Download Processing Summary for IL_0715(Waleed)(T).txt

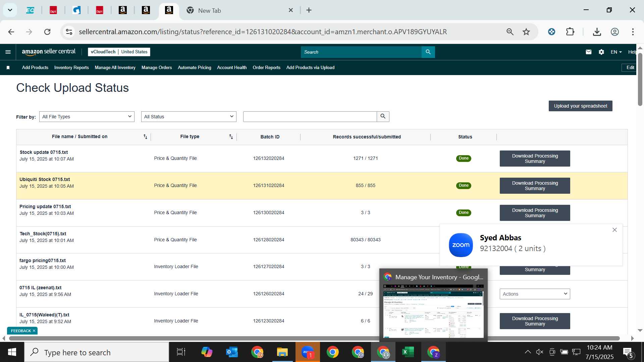coord(535,321)
